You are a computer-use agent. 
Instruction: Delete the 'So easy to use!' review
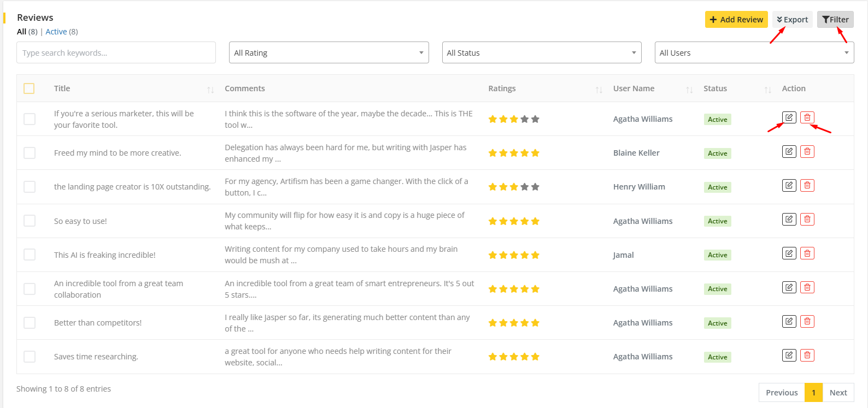pos(807,220)
